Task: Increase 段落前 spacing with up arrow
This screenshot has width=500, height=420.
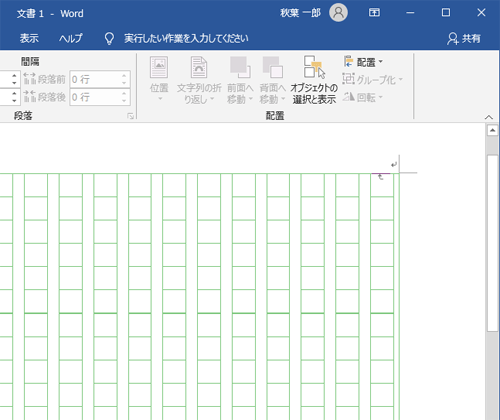Action: click(124, 75)
